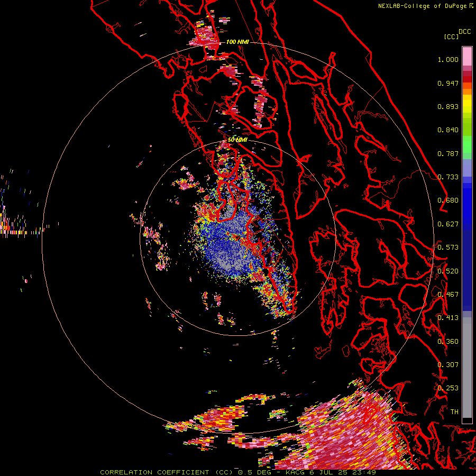This screenshot has height=476, width=476.
Task: Click the 23:49 timestamp in the caption
Action: (x=364, y=472)
